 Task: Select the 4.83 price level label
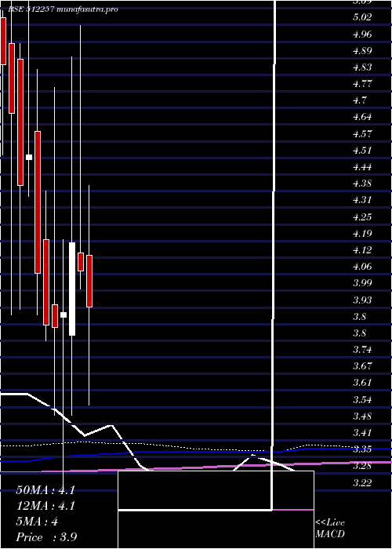click(x=362, y=67)
